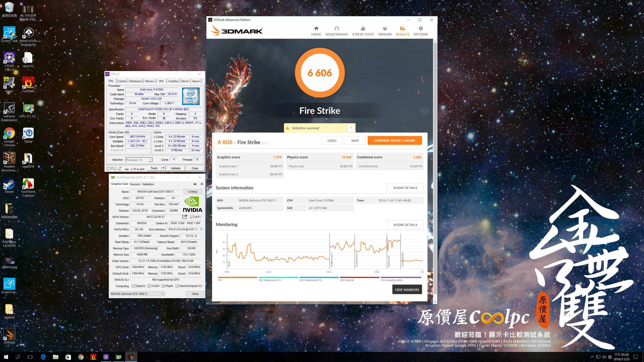
Task: Expand Monitoring SHOW DETAILS
Action: (405, 225)
